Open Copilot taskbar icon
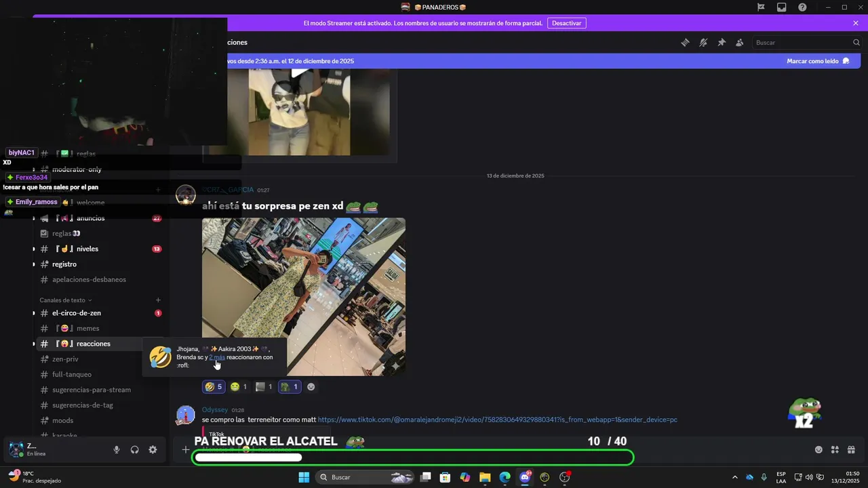This screenshot has height=488, width=868. pos(465,477)
